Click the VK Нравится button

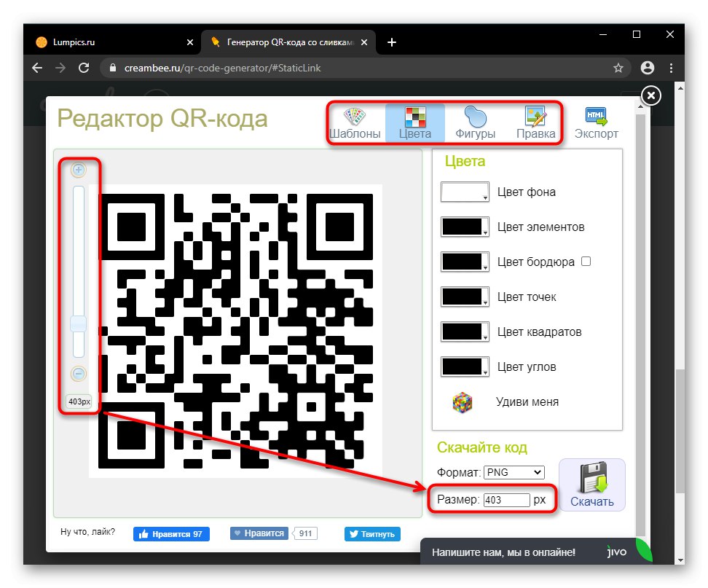click(259, 533)
